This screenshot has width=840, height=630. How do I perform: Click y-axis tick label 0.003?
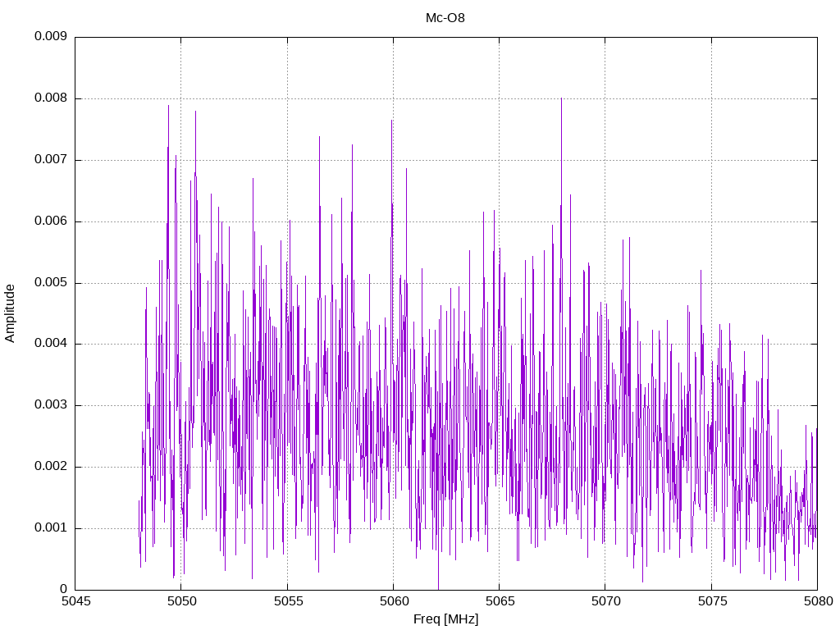(x=51, y=405)
